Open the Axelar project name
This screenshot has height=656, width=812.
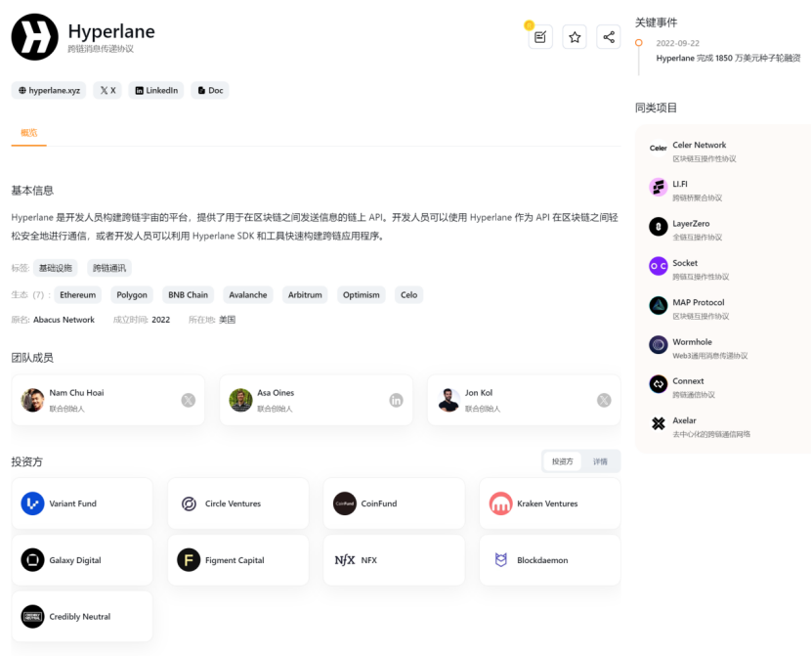(x=684, y=420)
